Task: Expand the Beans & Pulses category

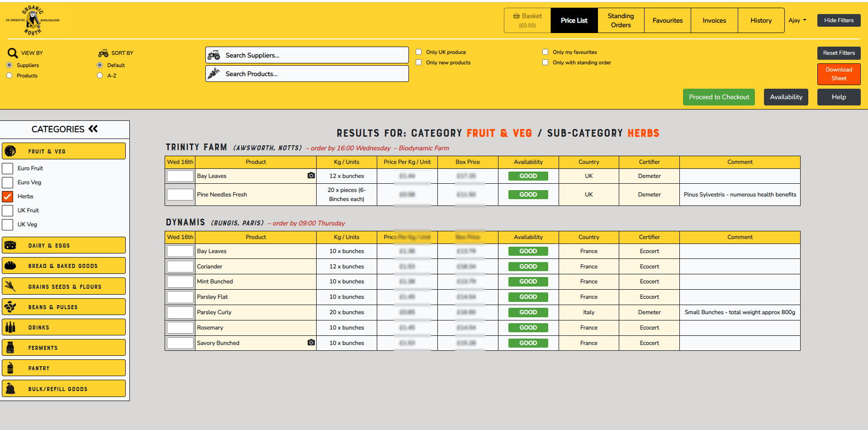Action: point(64,307)
